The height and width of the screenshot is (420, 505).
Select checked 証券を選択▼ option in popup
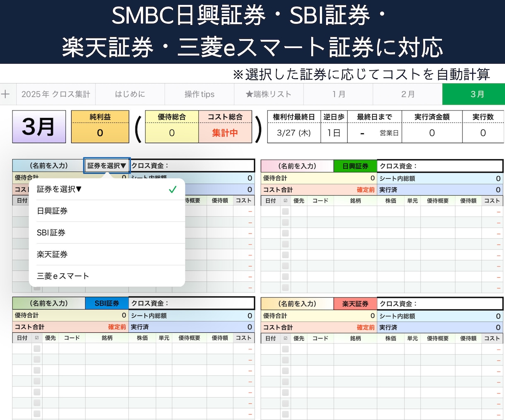(107, 189)
